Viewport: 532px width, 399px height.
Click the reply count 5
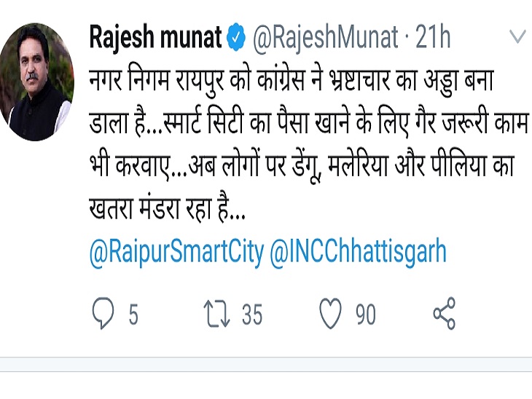[x=133, y=315]
